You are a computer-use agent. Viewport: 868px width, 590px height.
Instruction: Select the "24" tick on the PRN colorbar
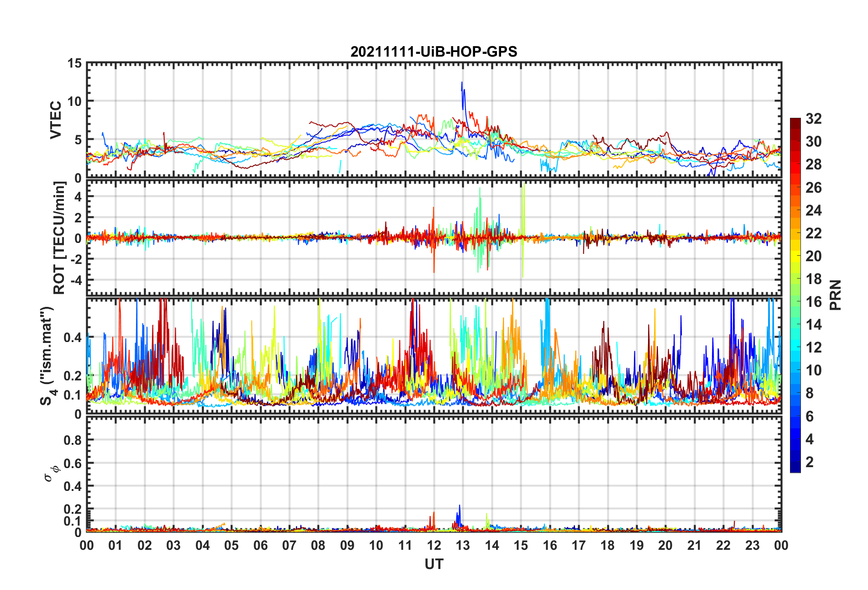click(813, 211)
